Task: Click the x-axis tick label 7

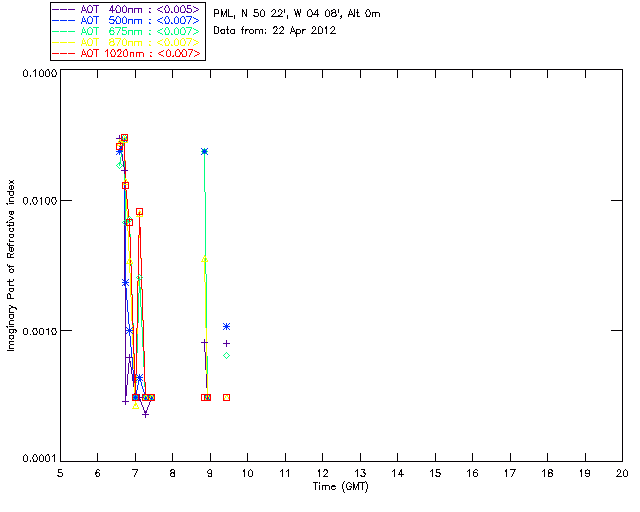Action: [135, 473]
